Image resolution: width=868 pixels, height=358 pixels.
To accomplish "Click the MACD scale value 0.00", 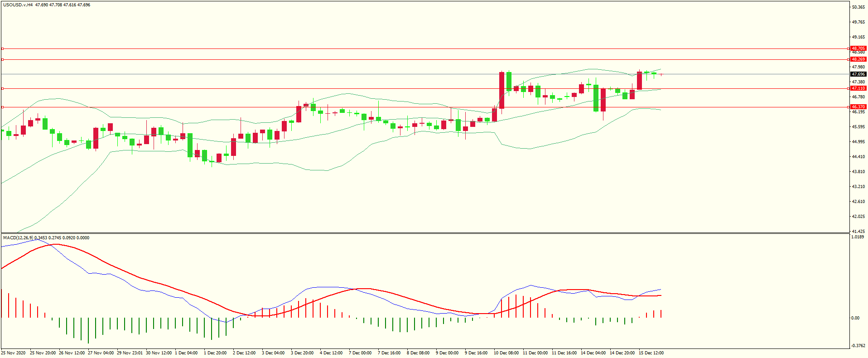I will [x=855, y=318].
